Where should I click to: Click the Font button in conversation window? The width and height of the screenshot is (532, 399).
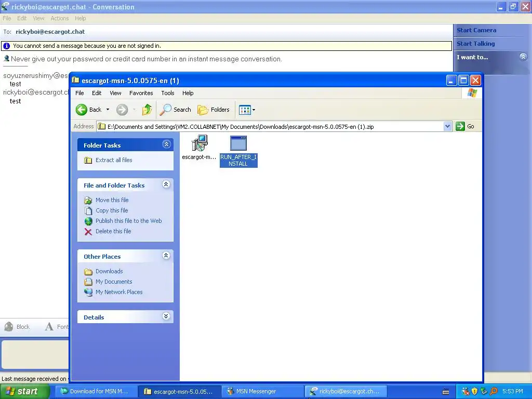[57, 327]
